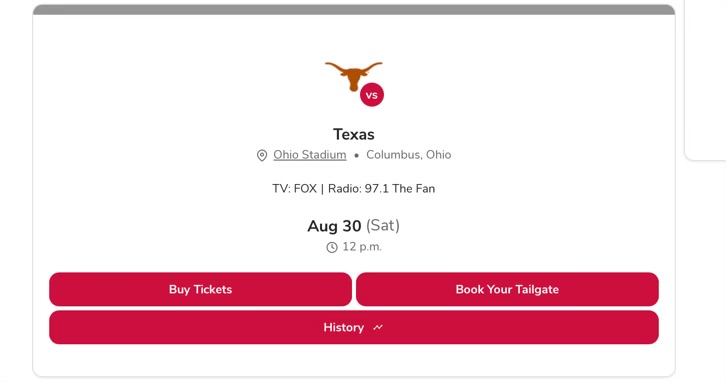Click the TV: FOX broadcast label
The width and height of the screenshot is (726, 382).
tap(294, 188)
